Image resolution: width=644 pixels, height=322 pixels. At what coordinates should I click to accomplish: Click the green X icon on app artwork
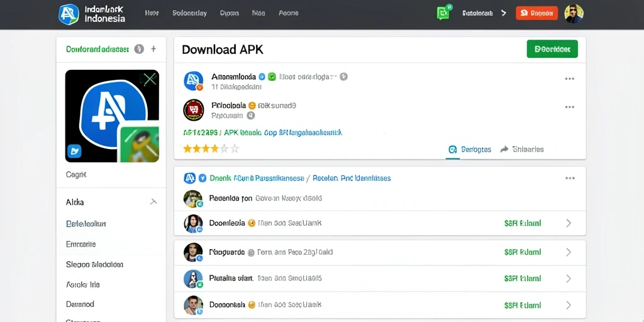150,79
